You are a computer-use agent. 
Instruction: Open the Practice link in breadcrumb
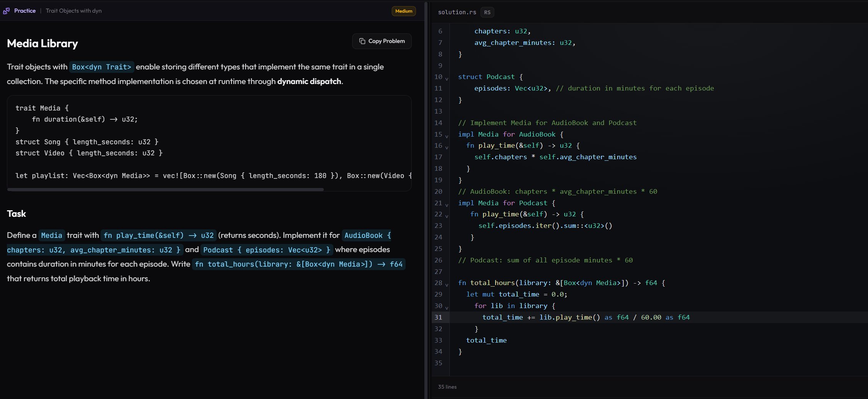(25, 11)
